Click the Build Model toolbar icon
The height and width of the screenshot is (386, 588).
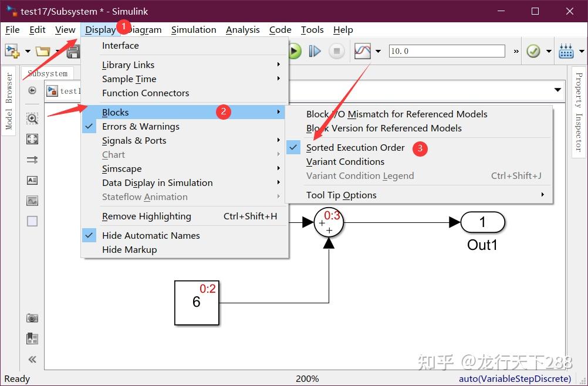tap(566, 51)
